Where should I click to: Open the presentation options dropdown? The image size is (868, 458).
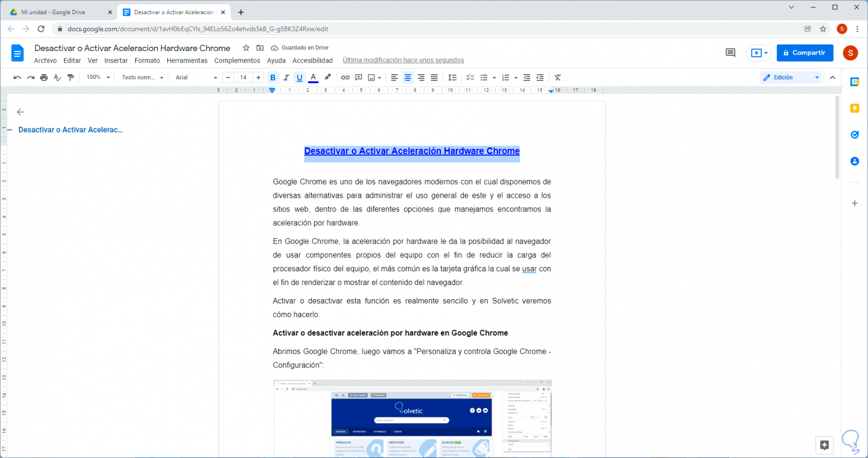pos(766,53)
